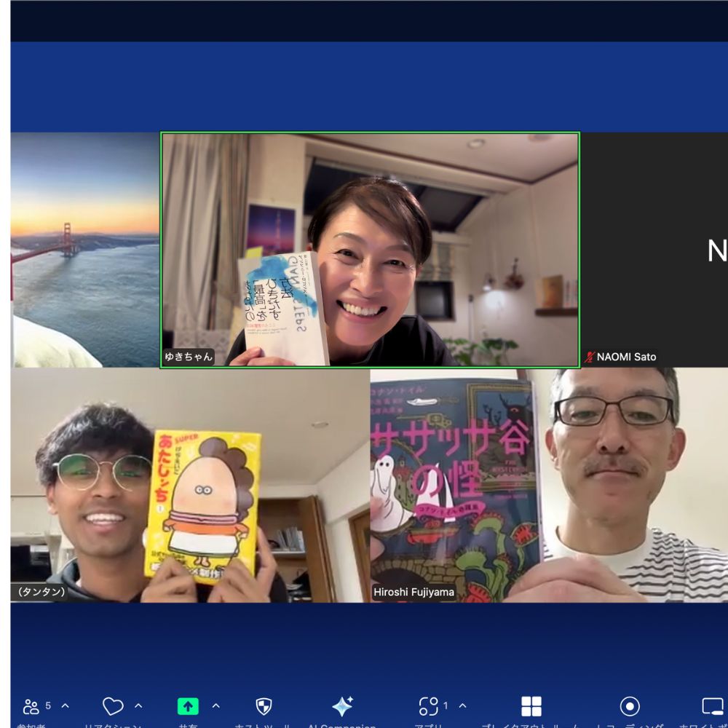Image resolution: width=728 pixels, height=728 pixels.
Task: Open Host Tools shield icon
Action: click(x=264, y=706)
